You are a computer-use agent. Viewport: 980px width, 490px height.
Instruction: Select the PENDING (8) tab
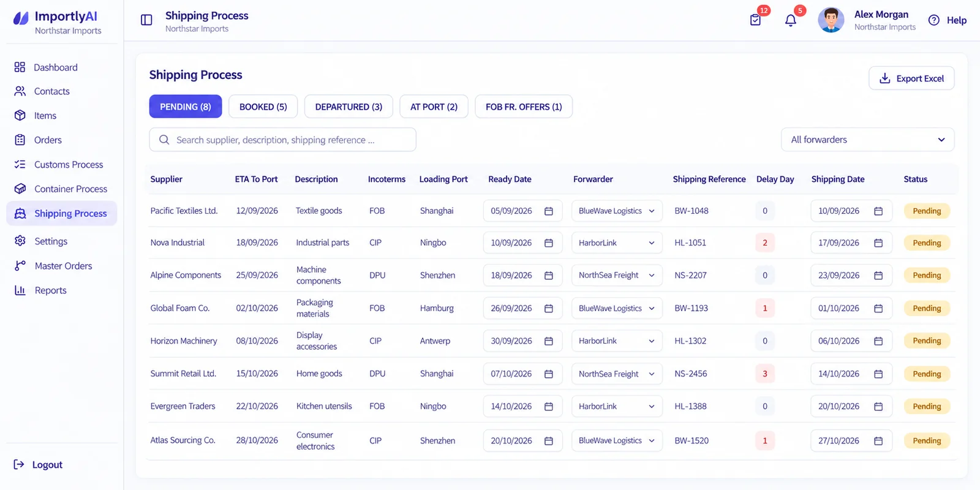click(x=186, y=107)
